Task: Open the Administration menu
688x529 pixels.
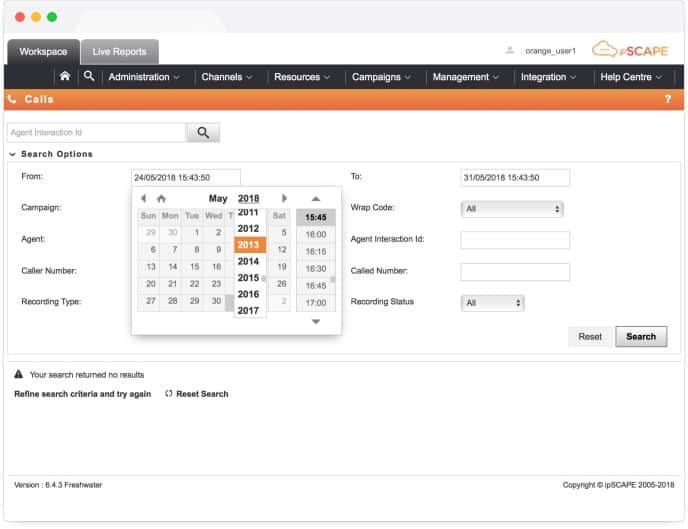Action: click(x=143, y=77)
